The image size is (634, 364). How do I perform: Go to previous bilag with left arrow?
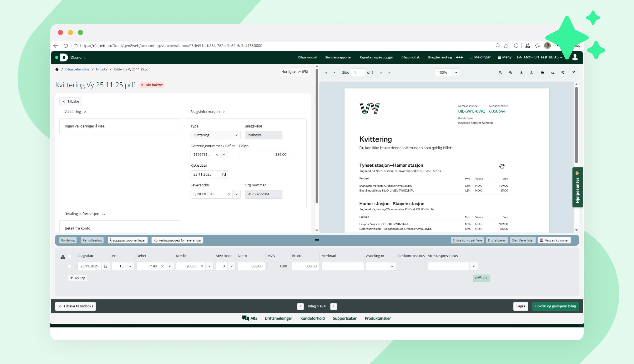(300, 307)
